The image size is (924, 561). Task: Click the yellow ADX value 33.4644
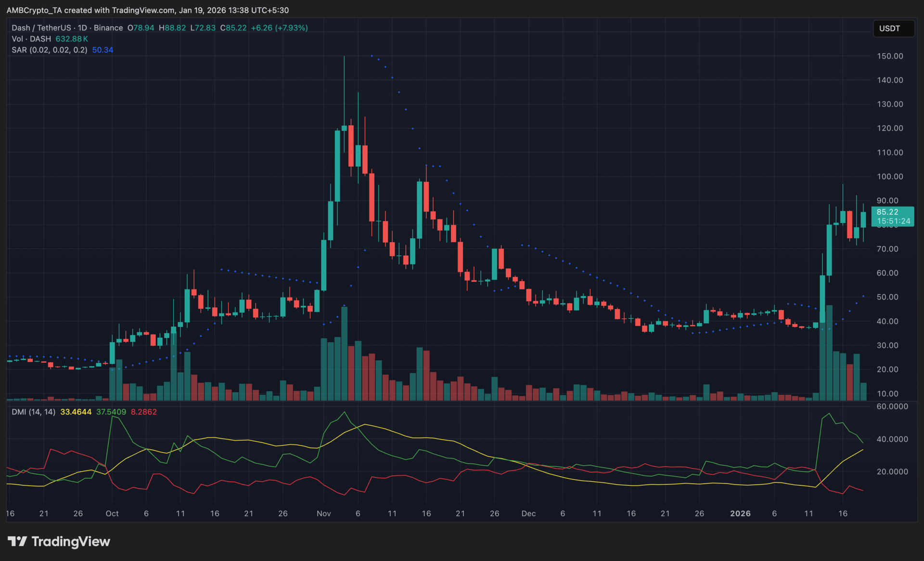coord(76,412)
